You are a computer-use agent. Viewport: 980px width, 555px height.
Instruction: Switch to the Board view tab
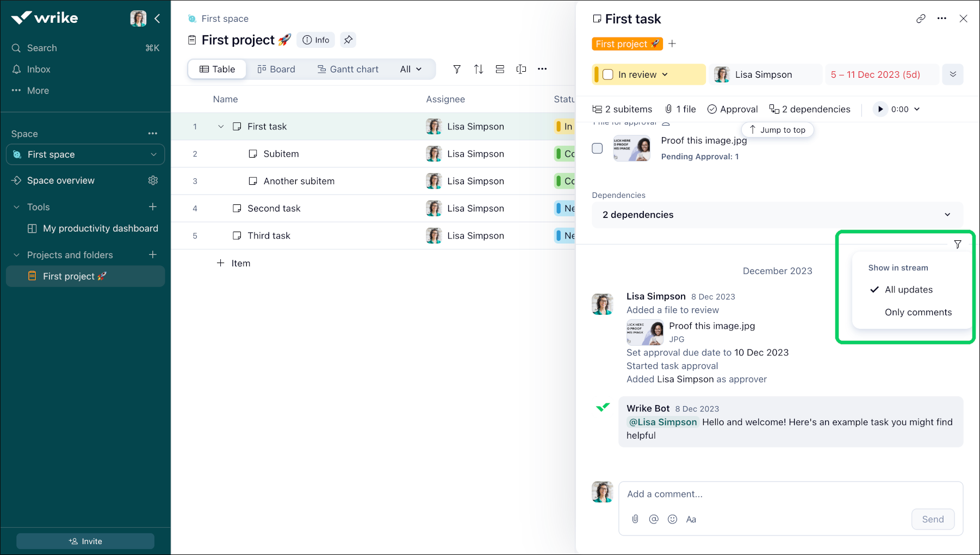[x=276, y=69]
